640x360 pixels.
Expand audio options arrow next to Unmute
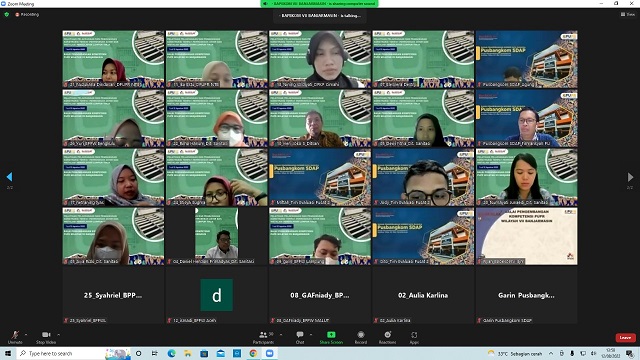26,335
